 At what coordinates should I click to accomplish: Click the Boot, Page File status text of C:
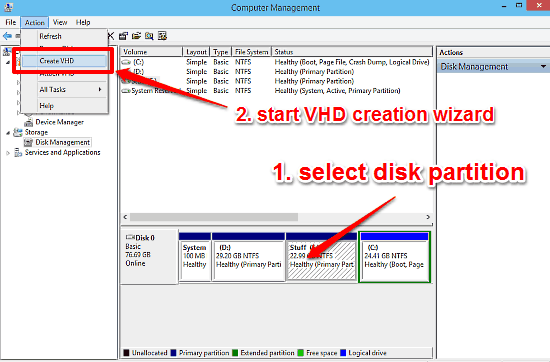[x=352, y=62]
